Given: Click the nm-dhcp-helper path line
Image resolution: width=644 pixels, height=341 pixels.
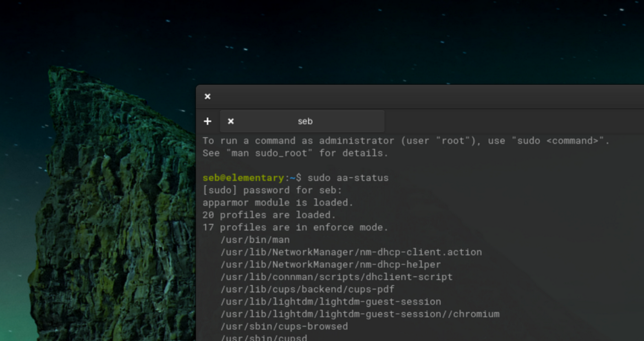Looking at the screenshot, I should click(x=330, y=264).
